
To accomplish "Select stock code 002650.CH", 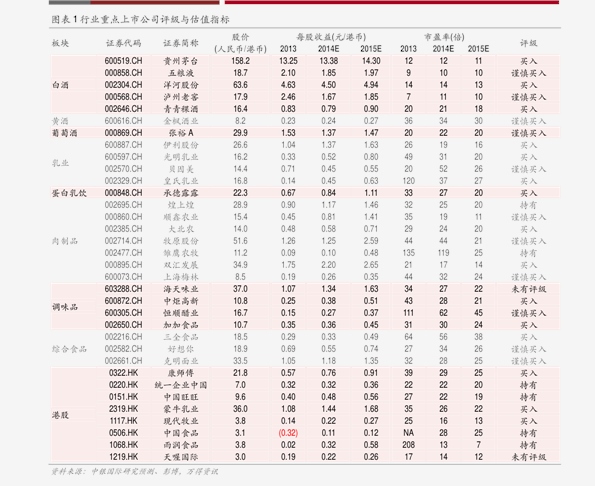I will coord(123,325).
